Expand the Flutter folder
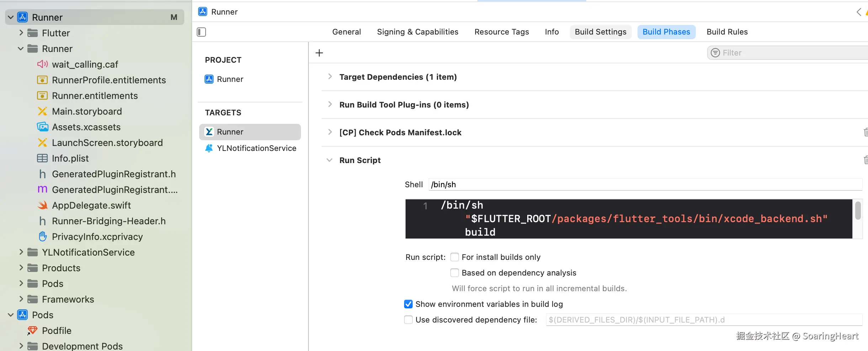This screenshot has width=868, height=351. point(21,33)
